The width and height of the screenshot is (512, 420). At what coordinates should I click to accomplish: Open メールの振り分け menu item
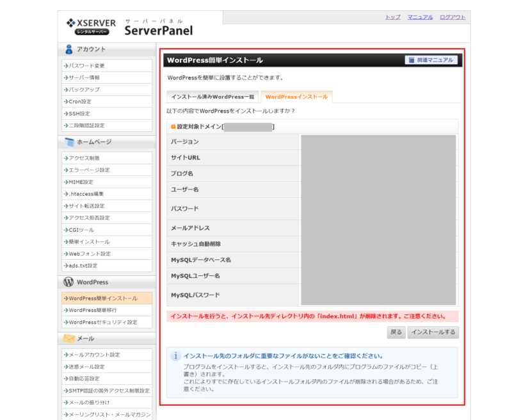(107, 403)
